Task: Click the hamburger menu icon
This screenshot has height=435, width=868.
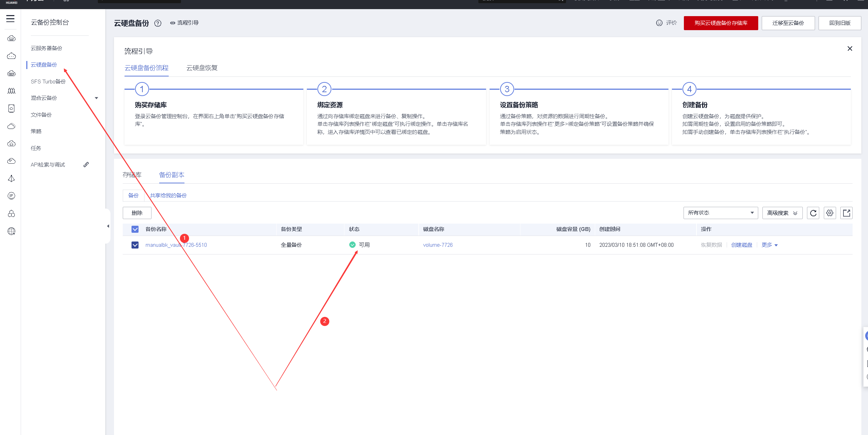Action: pyautogui.click(x=11, y=19)
